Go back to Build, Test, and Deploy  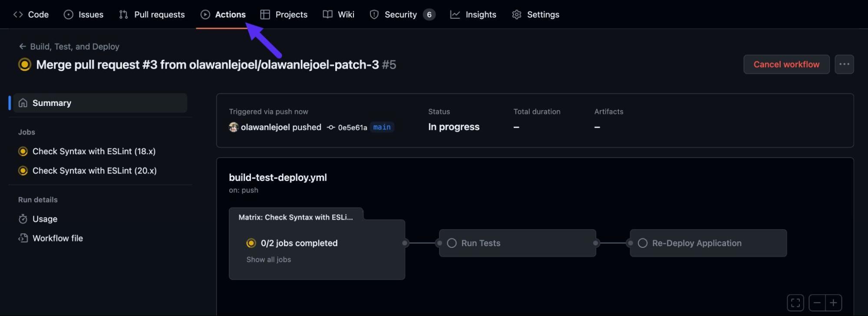[x=69, y=46]
